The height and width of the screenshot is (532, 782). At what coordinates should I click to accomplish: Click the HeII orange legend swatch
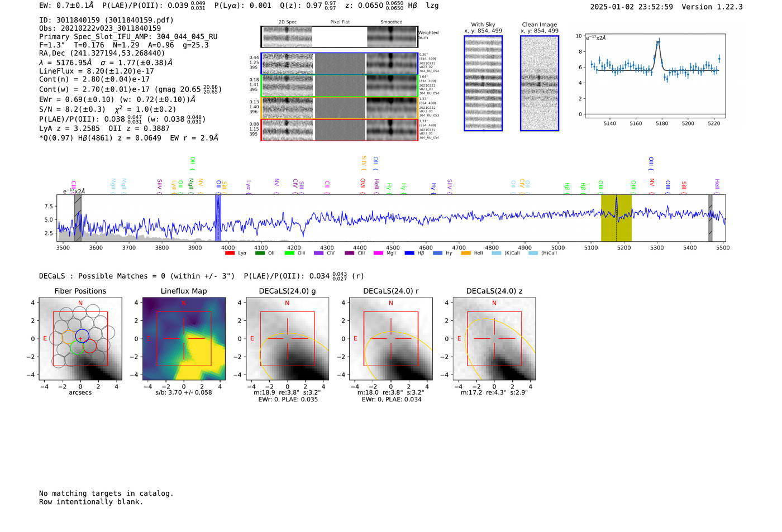(466, 253)
